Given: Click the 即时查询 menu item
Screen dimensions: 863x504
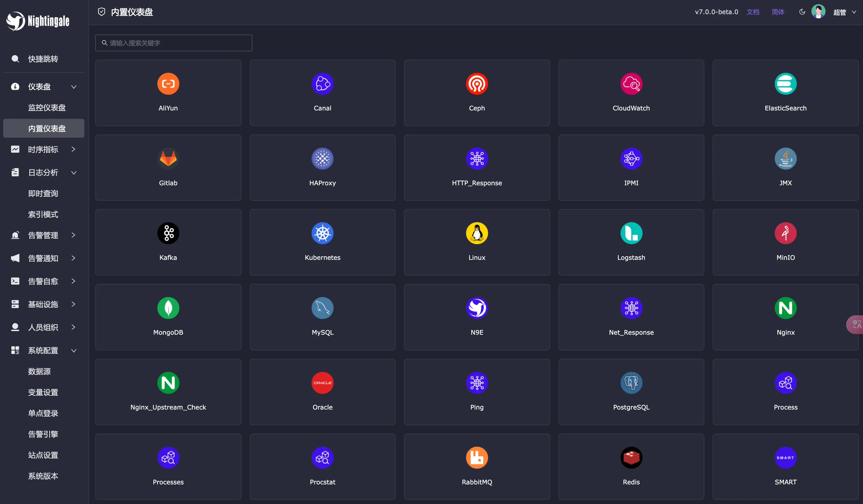Looking at the screenshot, I should click(44, 193).
